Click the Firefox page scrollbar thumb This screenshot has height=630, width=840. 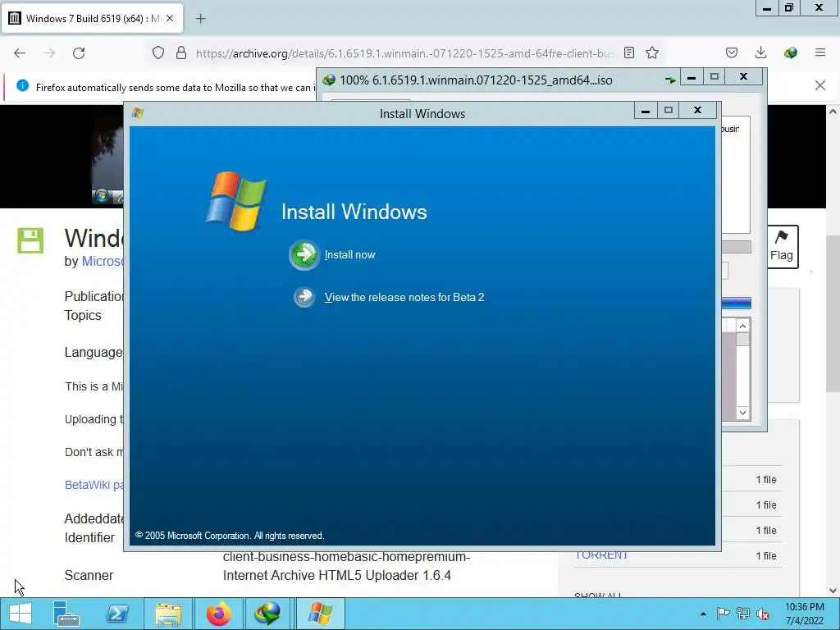click(833, 313)
